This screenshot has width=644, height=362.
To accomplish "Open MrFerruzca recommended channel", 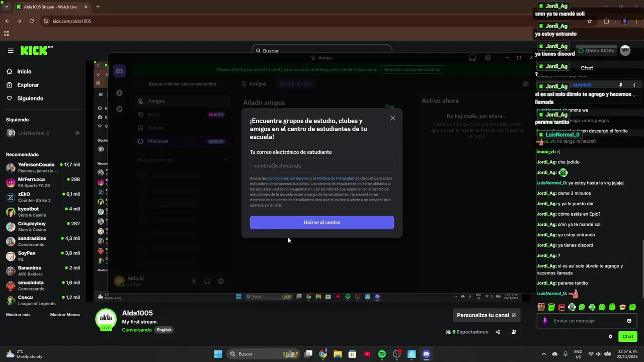I will coord(43,182).
